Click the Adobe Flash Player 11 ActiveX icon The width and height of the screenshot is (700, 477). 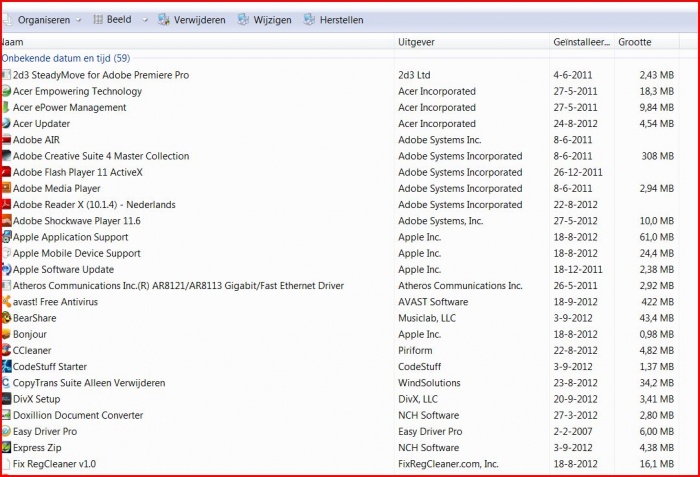[6, 172]
